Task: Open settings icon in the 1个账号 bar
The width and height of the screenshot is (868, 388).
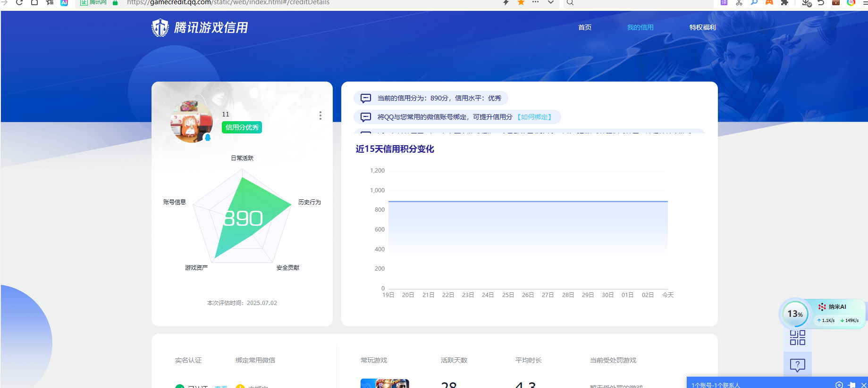Action: [x=839, y=385]
